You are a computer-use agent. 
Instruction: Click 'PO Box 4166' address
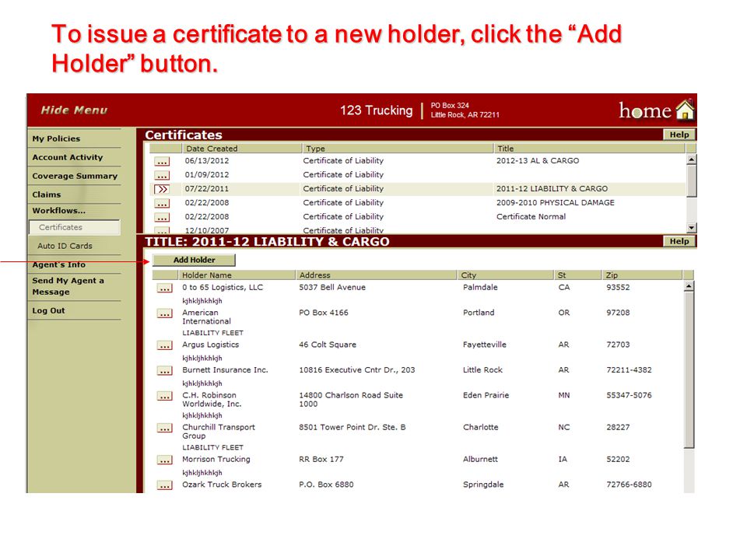pos(324,313)
